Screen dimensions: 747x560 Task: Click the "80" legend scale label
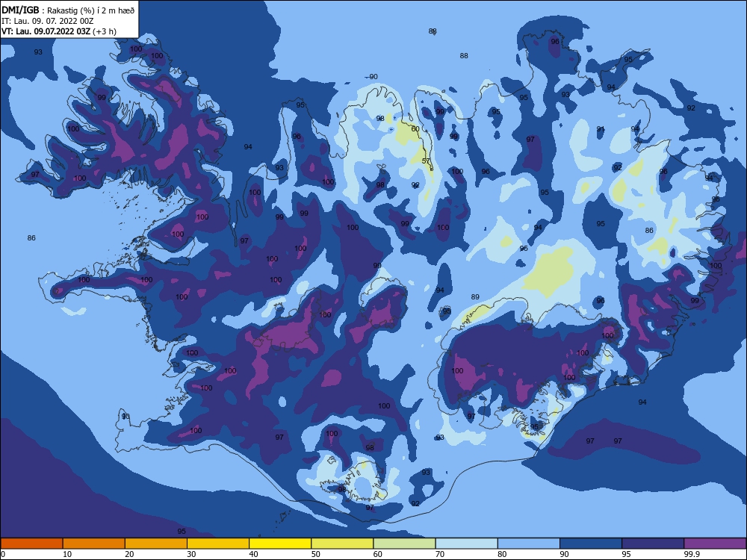coord(502,554)
